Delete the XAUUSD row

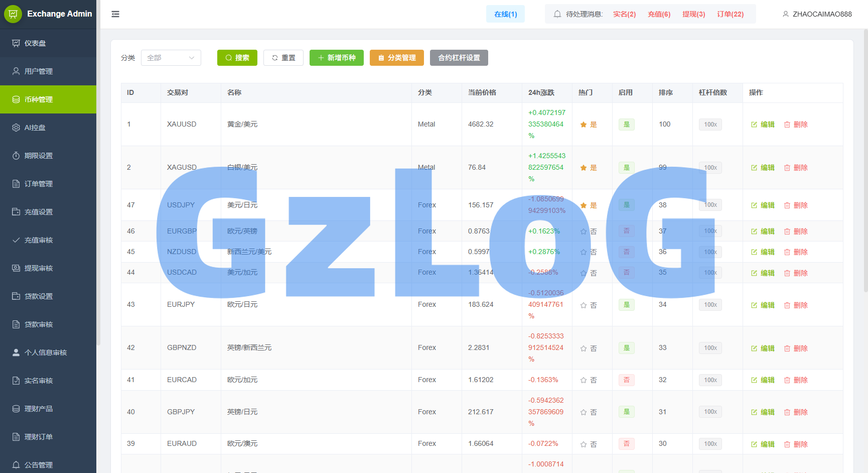click(796, 125)
